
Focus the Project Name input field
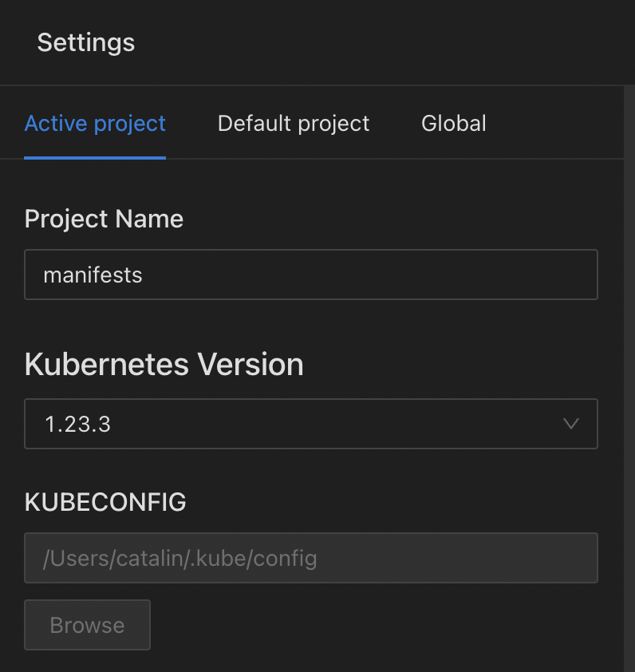coord(311,275)
